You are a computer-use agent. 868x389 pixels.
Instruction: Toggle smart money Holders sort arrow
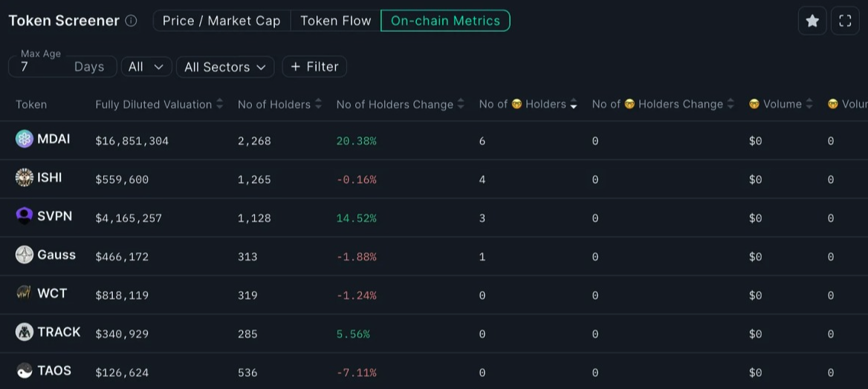[573, 105]
